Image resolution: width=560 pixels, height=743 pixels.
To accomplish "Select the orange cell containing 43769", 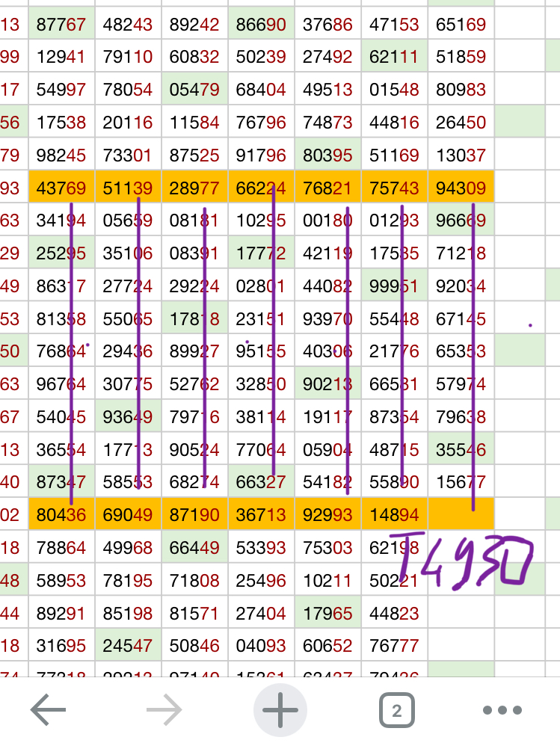I will (x=61, y=188).
